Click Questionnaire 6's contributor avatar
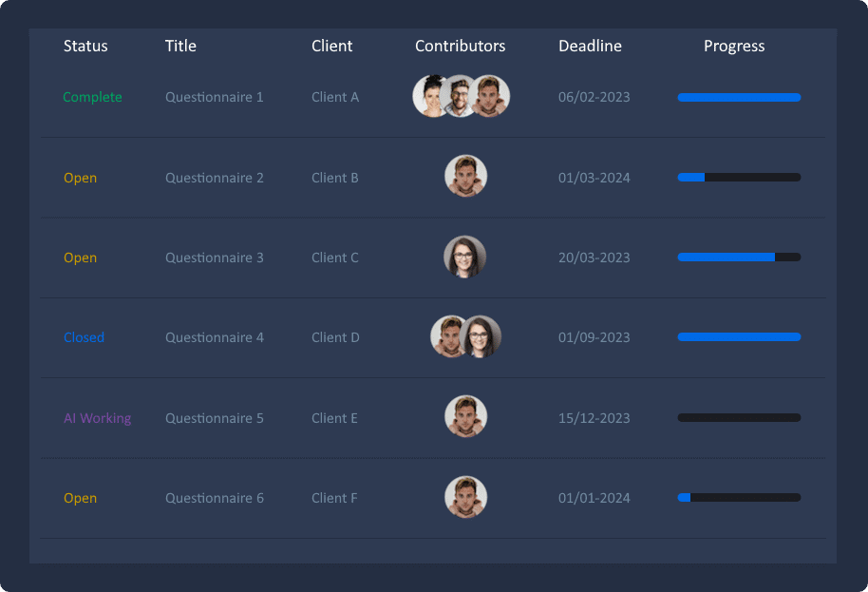 coord(465,497)
